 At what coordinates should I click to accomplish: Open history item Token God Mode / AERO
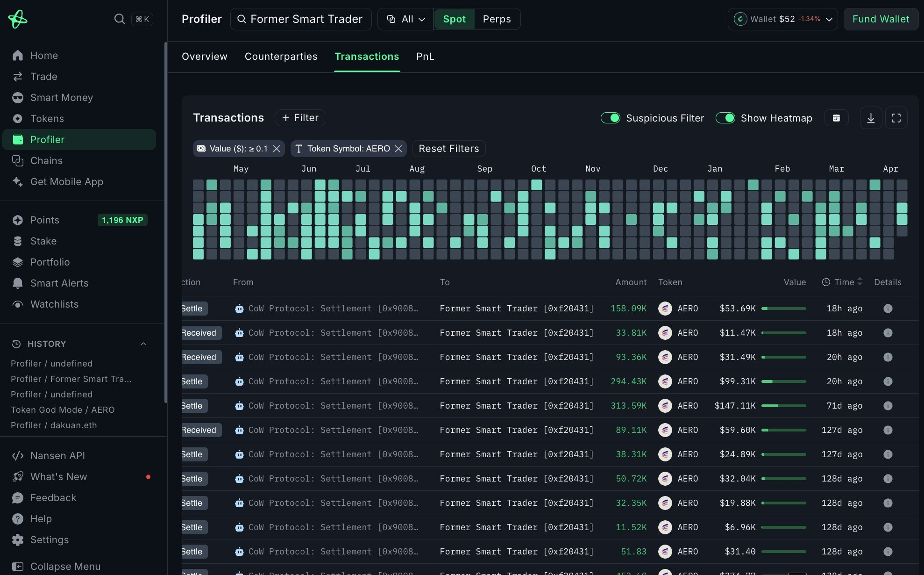pos(63,410)
